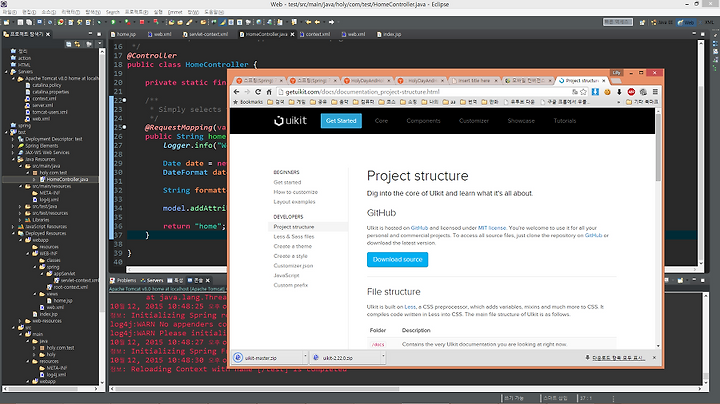The width and height of the screenshot is (720, 404).
Task: Open 'Create a theme' sidebar link
Action: tap(292, 247)
